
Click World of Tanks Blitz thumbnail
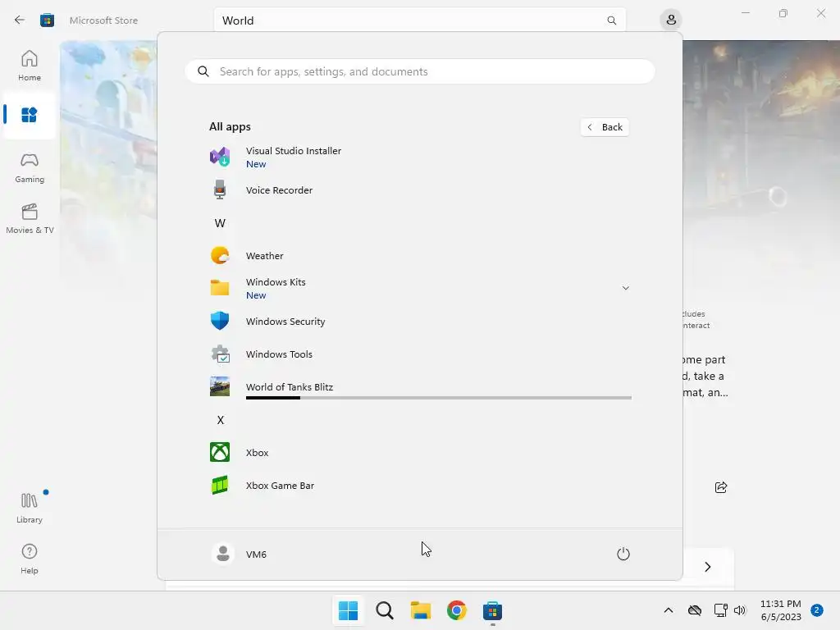coord(220,387)
